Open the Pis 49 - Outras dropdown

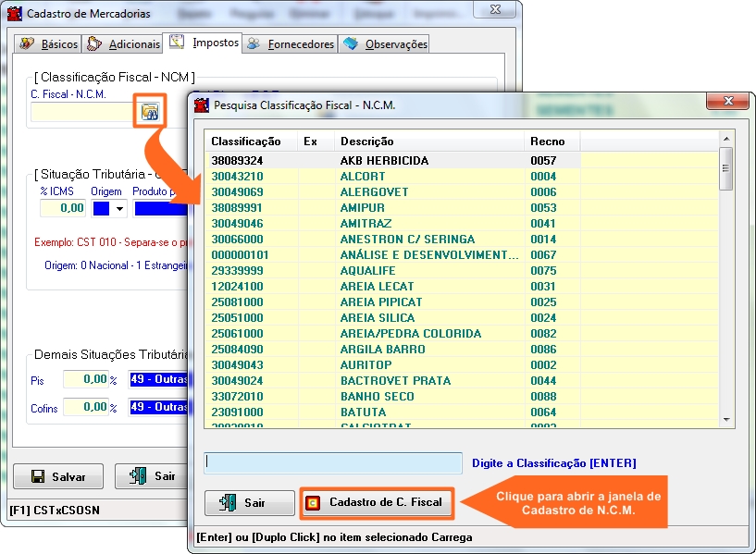point(158,379)
